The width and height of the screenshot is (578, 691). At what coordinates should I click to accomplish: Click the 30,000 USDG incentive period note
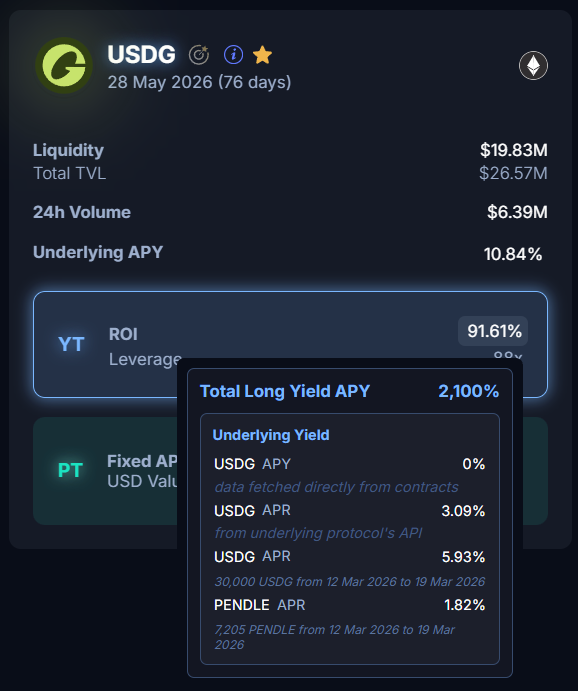coord(349,582)
